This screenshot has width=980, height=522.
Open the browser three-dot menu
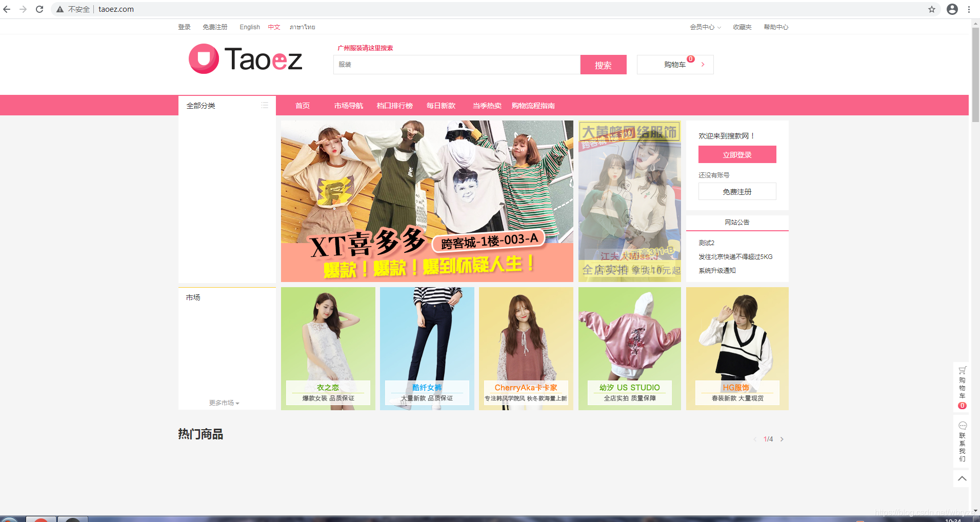click(969, 9)
